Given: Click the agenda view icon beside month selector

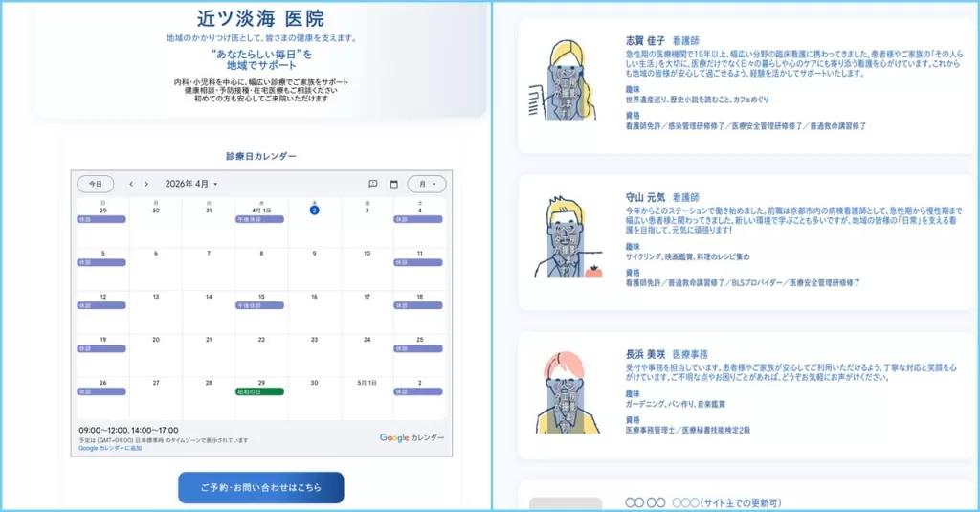Looking at the screenshot, I should click(373, 184).
